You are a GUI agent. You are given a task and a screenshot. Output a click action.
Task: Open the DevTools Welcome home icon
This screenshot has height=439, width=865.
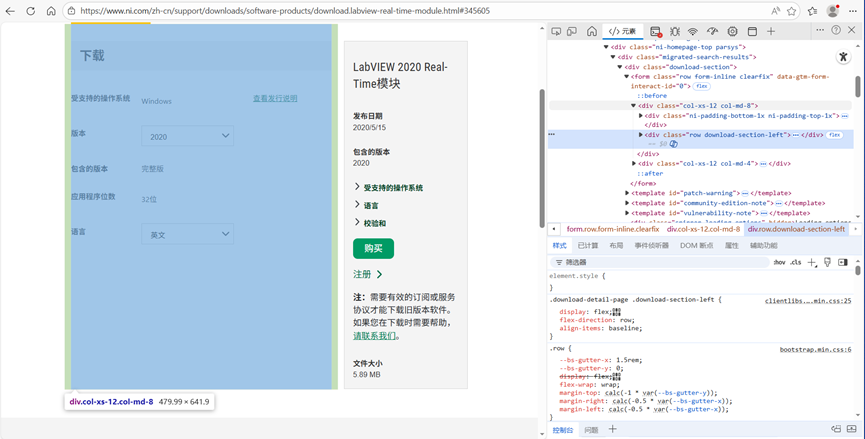(x=591, y=31)
